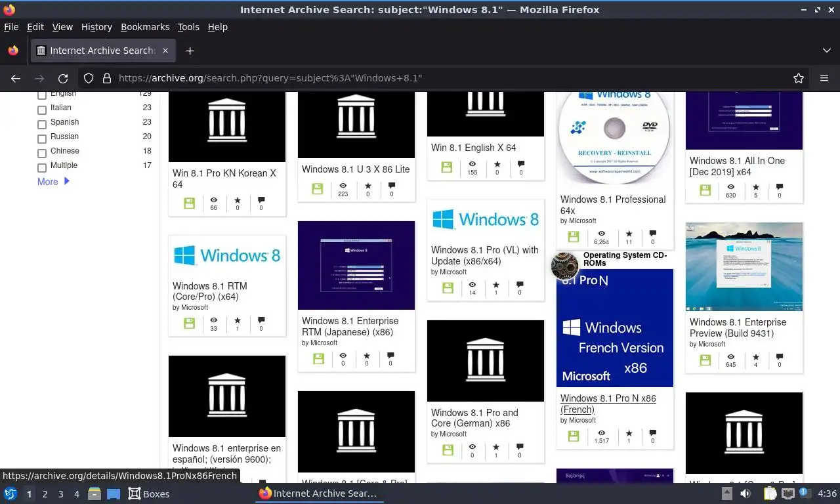840x504 pixels.
Task: Click views eye icon for Windows 8.1 Professional 64x
Action: pos(601,234)
